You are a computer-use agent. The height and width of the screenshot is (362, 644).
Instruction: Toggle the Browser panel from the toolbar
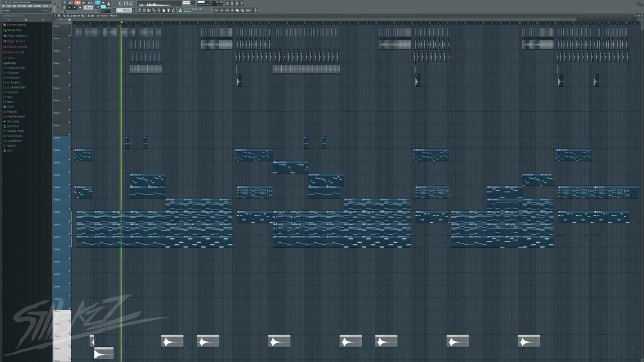click(154, 10)
